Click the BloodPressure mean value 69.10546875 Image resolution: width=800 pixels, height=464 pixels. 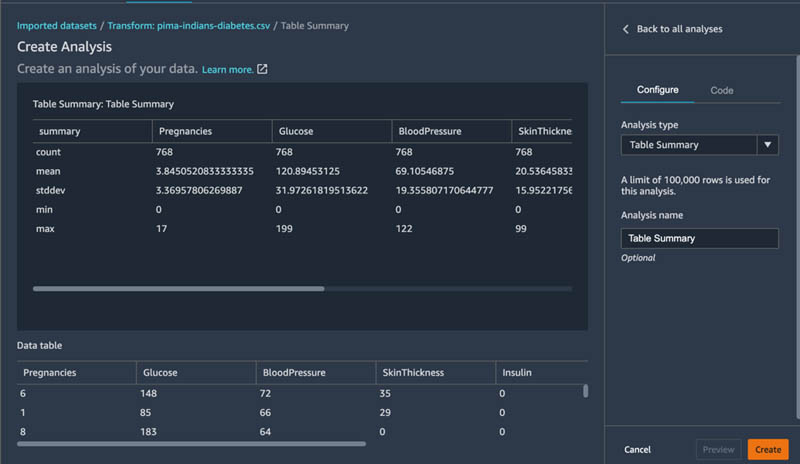click(x=424, y=172)
